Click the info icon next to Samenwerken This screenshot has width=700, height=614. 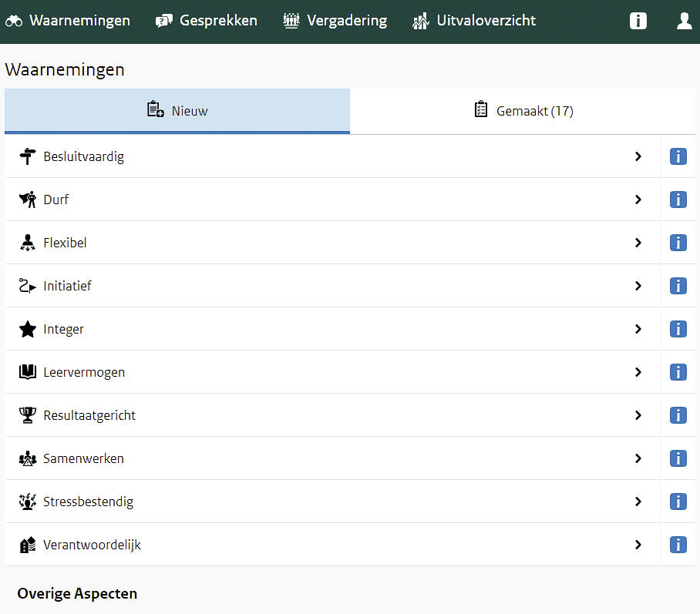(678, 458)
